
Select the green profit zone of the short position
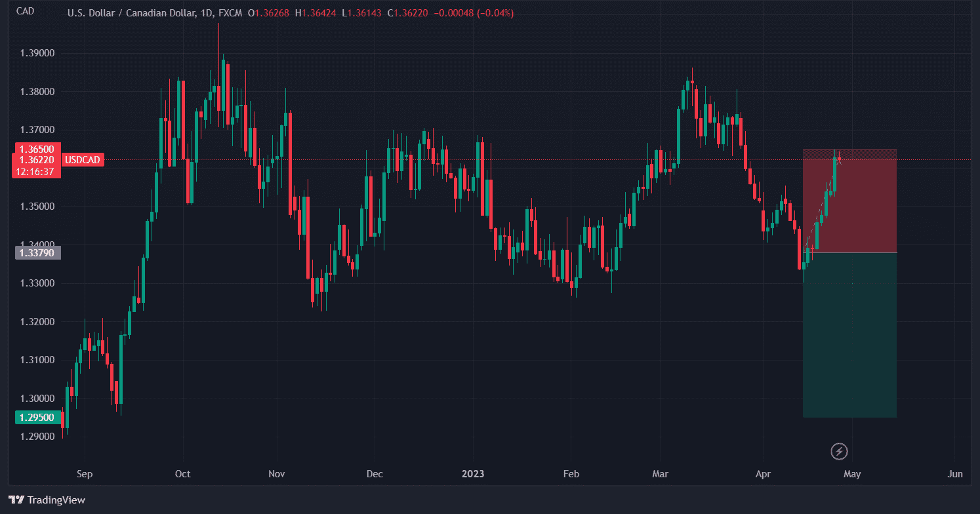[x=849, y=334]
